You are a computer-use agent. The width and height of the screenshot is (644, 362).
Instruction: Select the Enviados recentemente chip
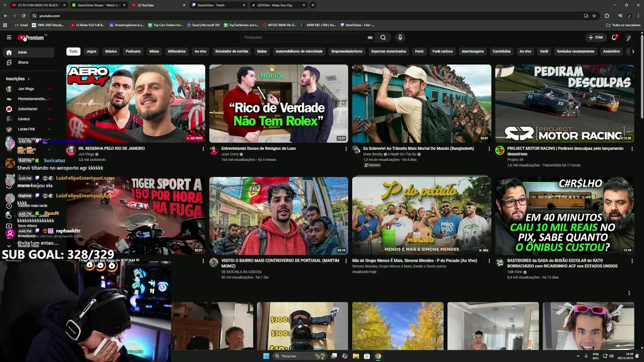(x=575, y=51)
